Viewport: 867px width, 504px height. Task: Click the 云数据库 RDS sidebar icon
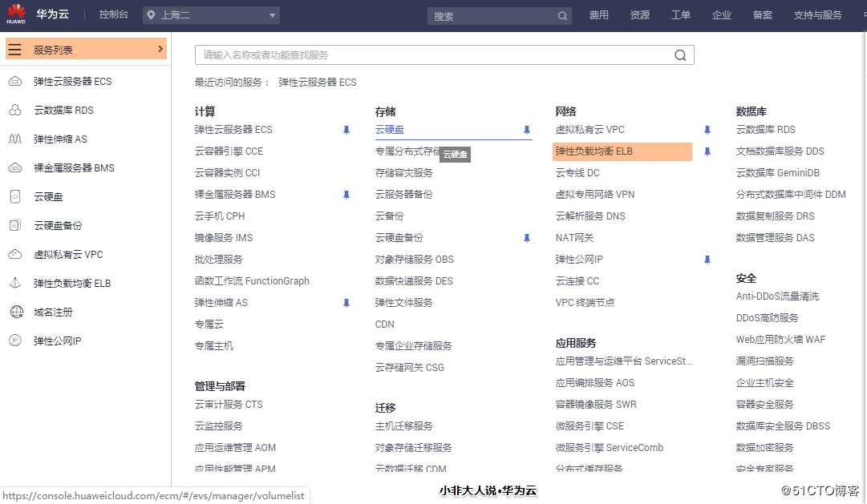pos(15,110)
